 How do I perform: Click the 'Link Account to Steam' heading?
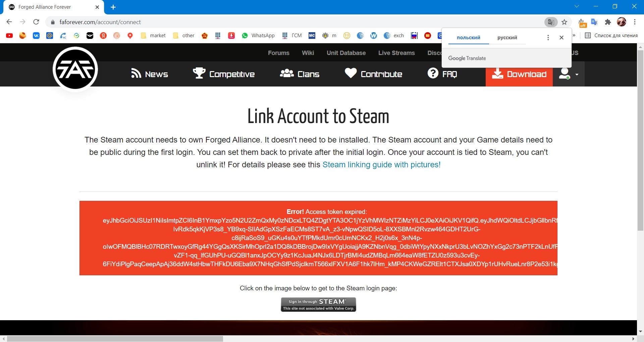(x=318, y=116)
